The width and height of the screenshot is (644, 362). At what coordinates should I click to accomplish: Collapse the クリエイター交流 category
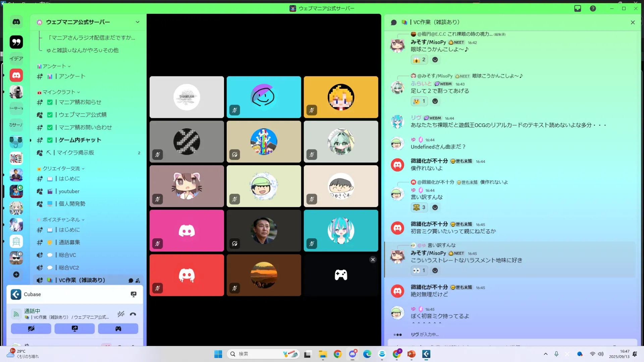pyautogui.click(x=61, y=169)
